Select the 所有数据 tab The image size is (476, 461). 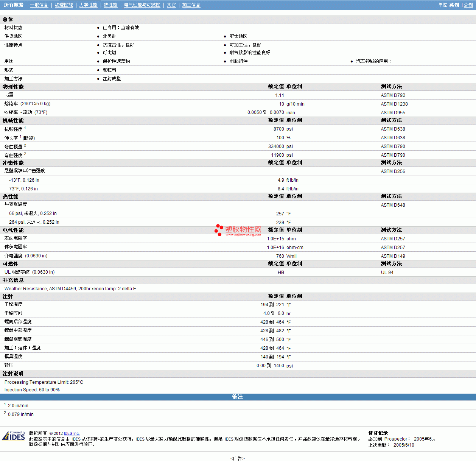14,5
